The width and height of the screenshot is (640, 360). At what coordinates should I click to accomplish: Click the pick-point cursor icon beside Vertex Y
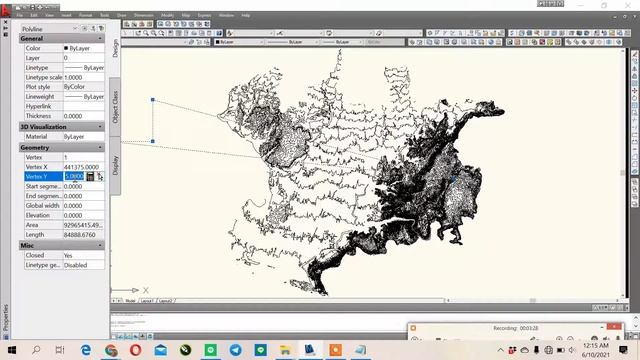coord(100,176)
